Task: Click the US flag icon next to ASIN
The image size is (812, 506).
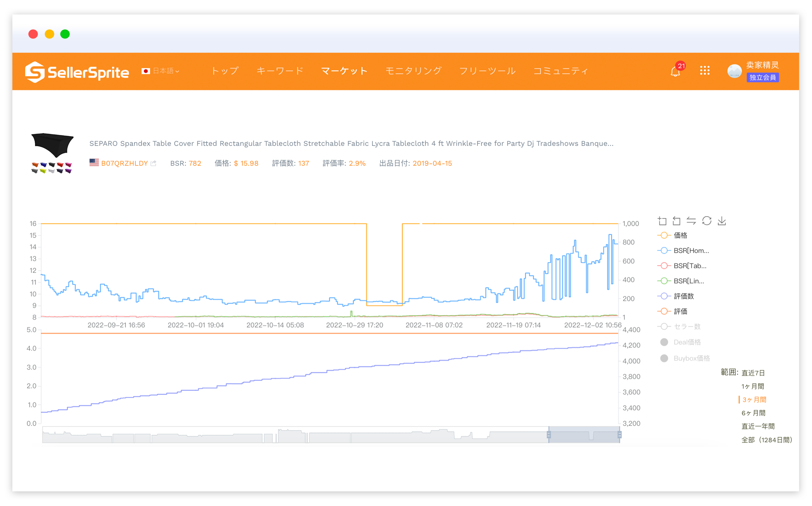Action: (94, 163)
